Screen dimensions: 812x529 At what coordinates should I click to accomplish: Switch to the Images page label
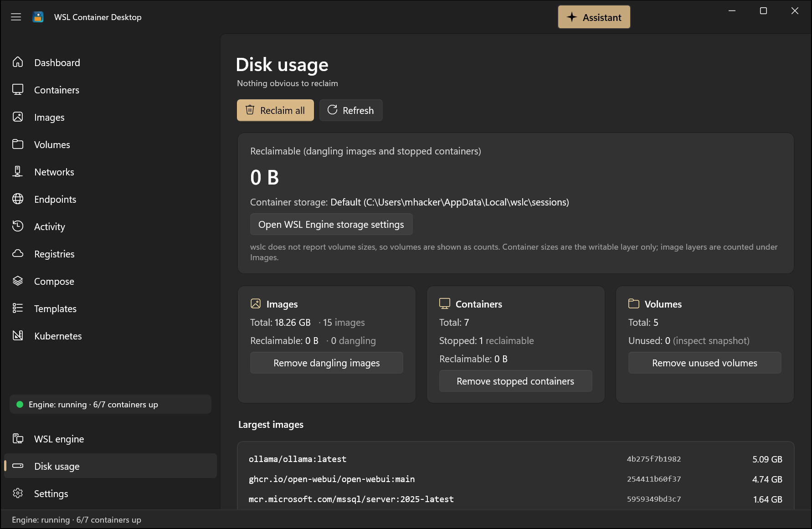[49, 118]
